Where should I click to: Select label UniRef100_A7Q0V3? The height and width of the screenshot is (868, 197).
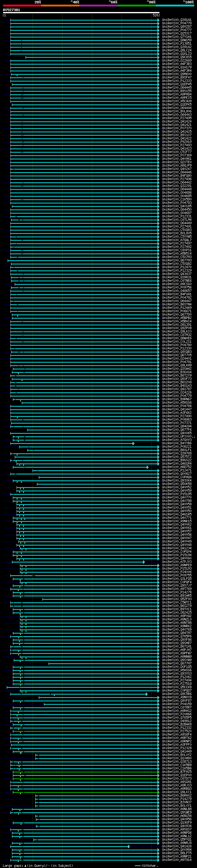pos(177,440)
